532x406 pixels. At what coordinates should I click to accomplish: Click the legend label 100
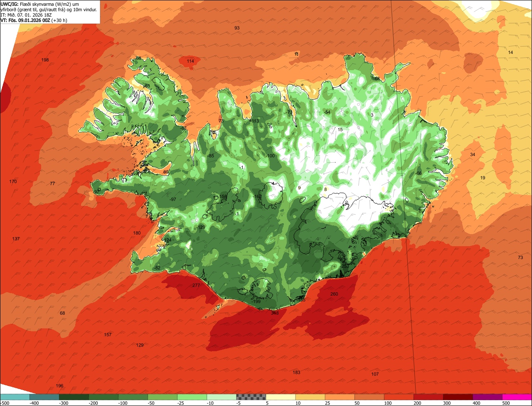coord(388,403)
